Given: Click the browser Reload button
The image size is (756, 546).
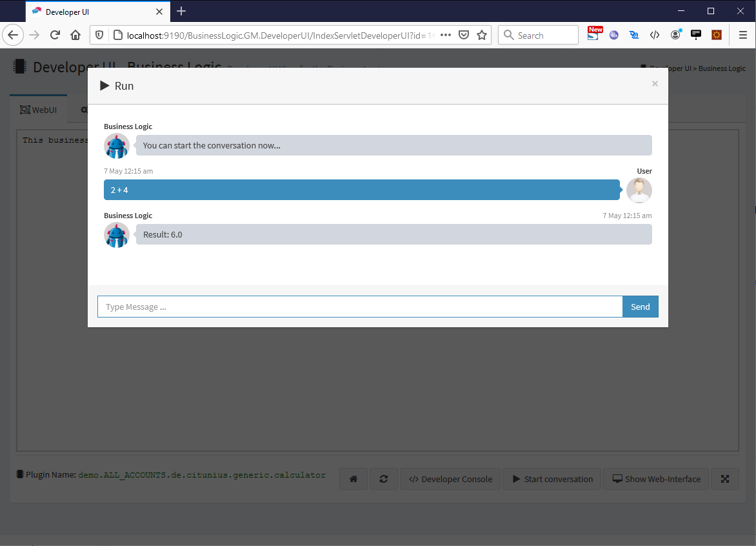Looking at the screenshot, I should pyautogui.click(x=55, y=35).
